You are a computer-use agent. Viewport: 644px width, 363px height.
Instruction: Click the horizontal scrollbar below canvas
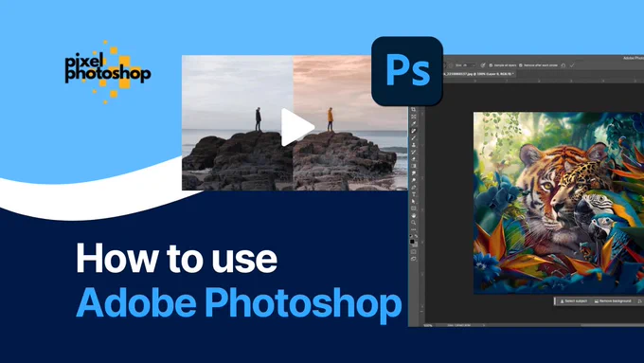coord(612,325)
